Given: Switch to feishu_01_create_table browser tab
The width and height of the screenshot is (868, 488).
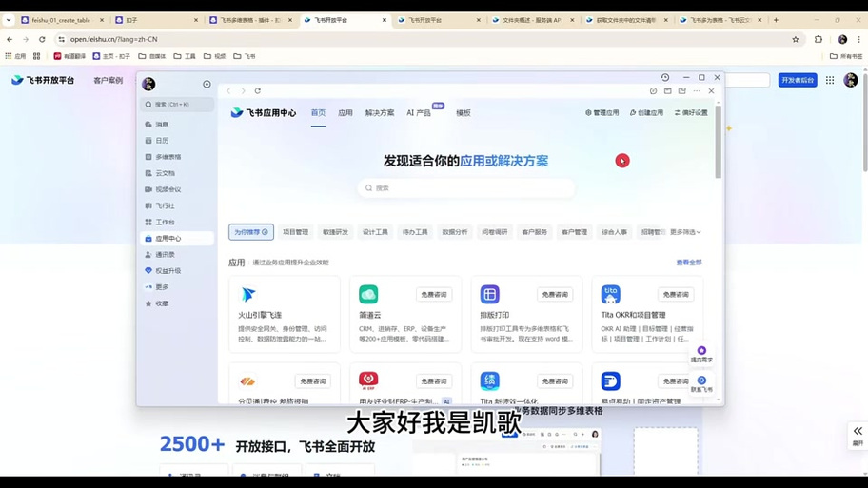Looking at the screenshot, I should tap(62, 20).
